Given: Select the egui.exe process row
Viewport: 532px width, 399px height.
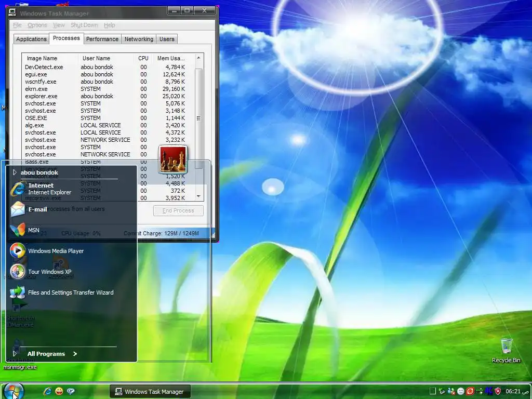Looking at the screenshot, I should [109, 74].
